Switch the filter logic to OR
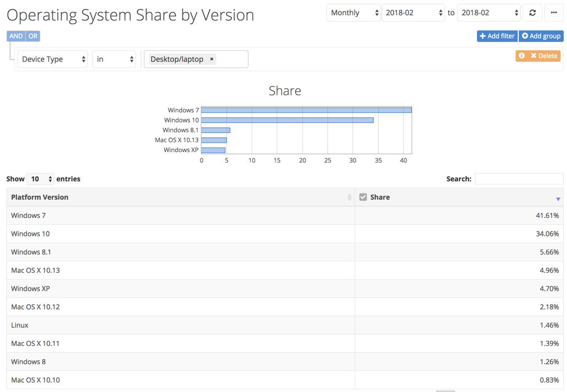The width and height of the screenshot is (567, 392). (32, 36)
